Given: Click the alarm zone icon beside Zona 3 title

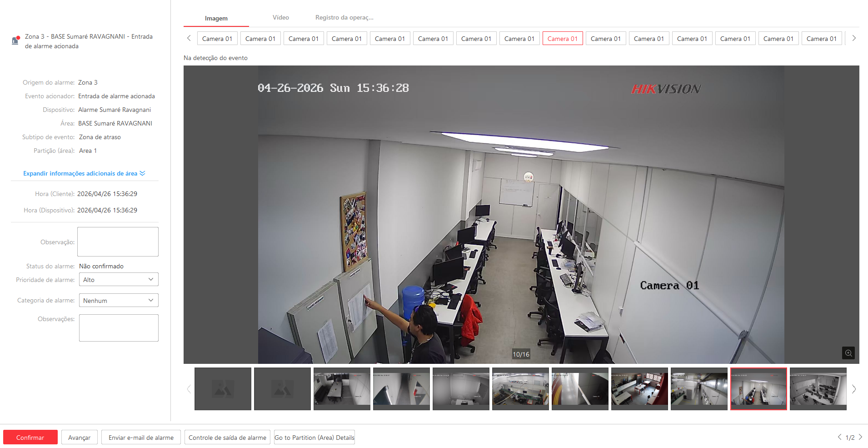Looking at the screenshot, I should 15,40.
